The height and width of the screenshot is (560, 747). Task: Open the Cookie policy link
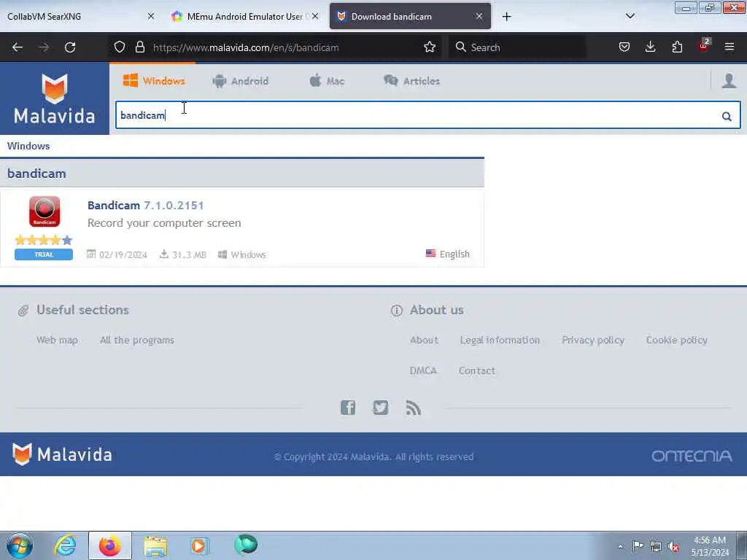tap(676, 340)
